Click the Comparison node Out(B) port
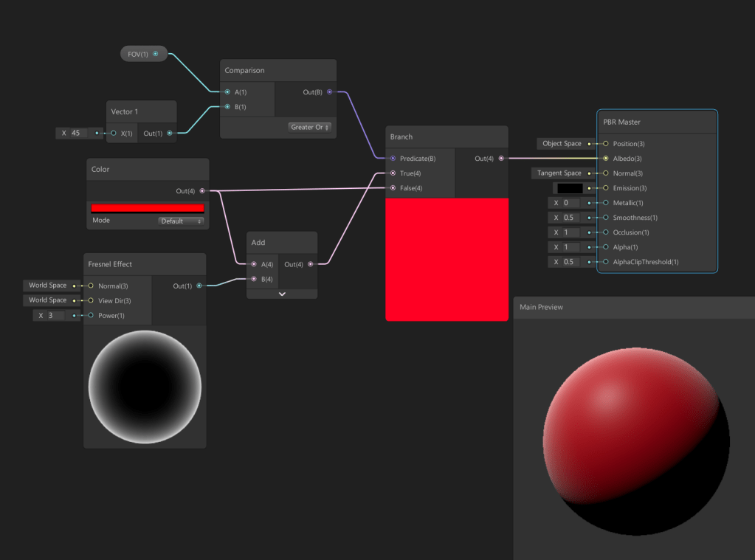 coord(329,92)
